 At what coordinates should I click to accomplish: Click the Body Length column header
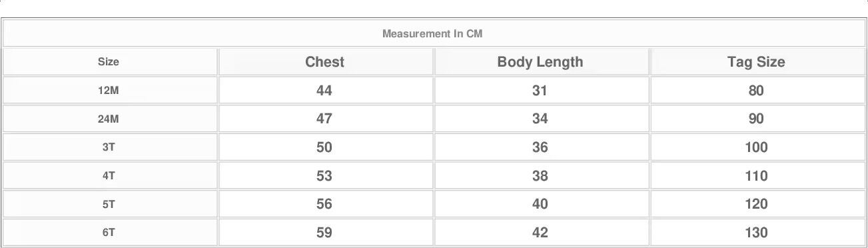(540, 62)
